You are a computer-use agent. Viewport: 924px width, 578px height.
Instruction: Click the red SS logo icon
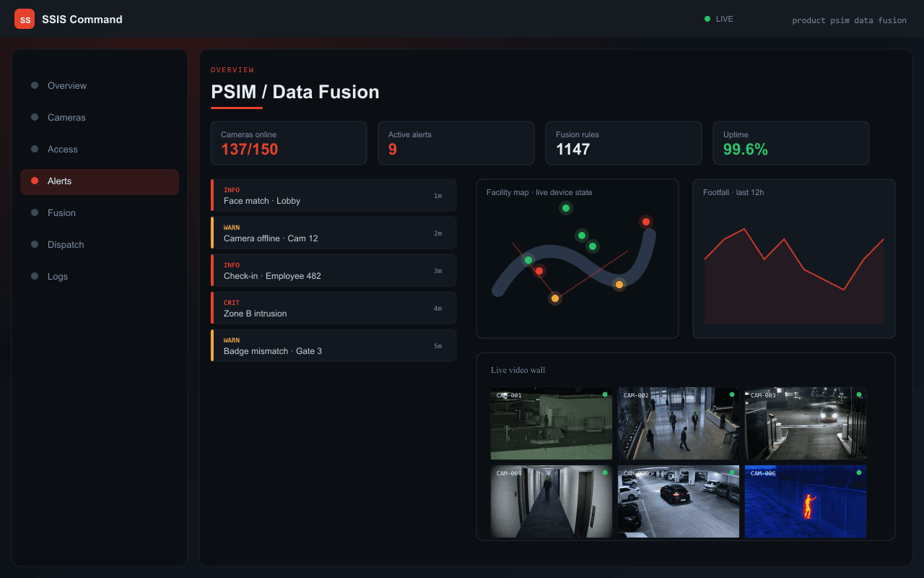pos(25,19)
